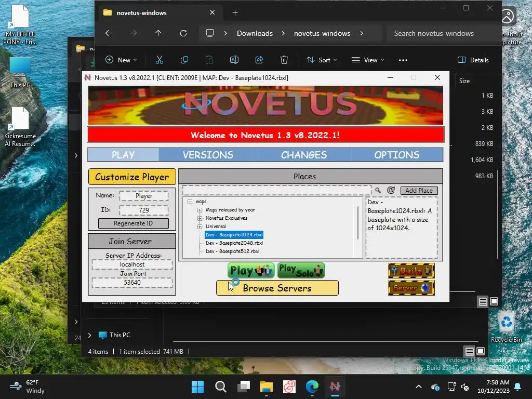Click novetus-windows in the breadcrumb
Viewport: 532px width, 399px height.
click(x=322, y=33)
